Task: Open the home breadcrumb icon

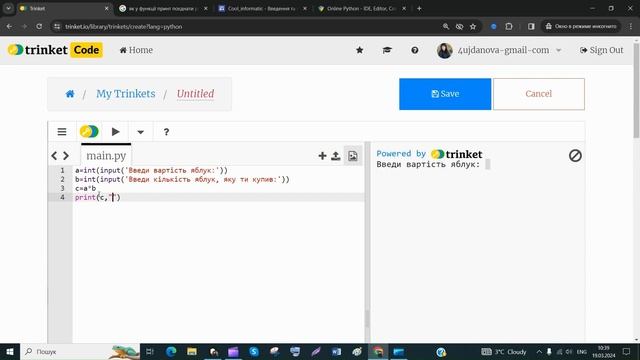Action: tap(70, 94)
